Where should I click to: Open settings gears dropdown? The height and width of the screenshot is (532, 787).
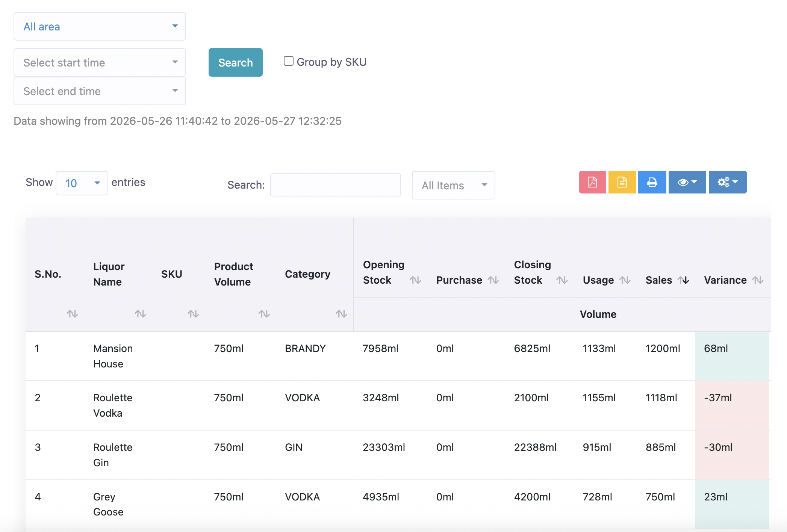pyautogui.click(x=728, y=182)
